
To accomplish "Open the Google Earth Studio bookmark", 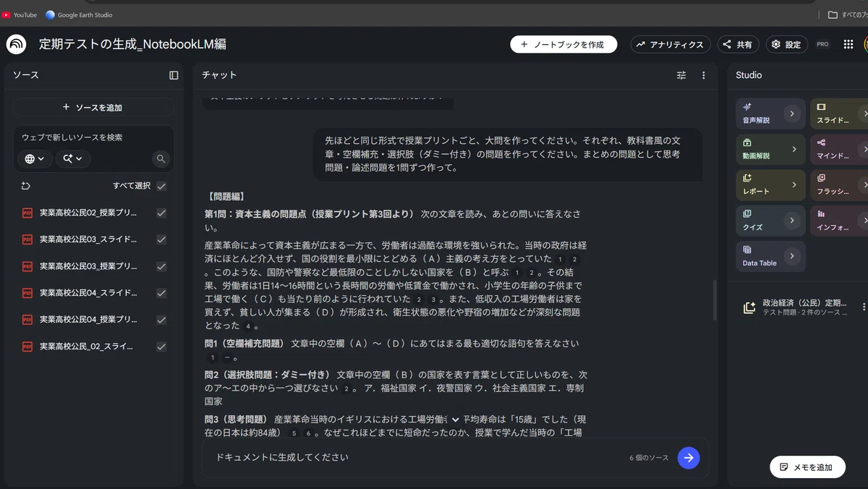I will [x=79, y=14].
